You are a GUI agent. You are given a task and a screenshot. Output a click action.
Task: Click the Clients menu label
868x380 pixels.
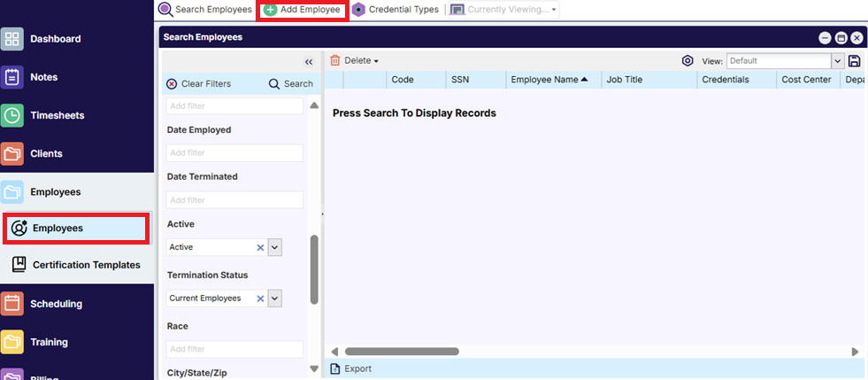click(x=47, y=153)
